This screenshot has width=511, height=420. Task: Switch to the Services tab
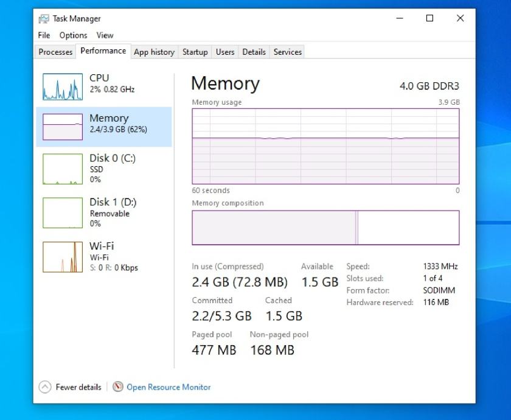(287, 52)
